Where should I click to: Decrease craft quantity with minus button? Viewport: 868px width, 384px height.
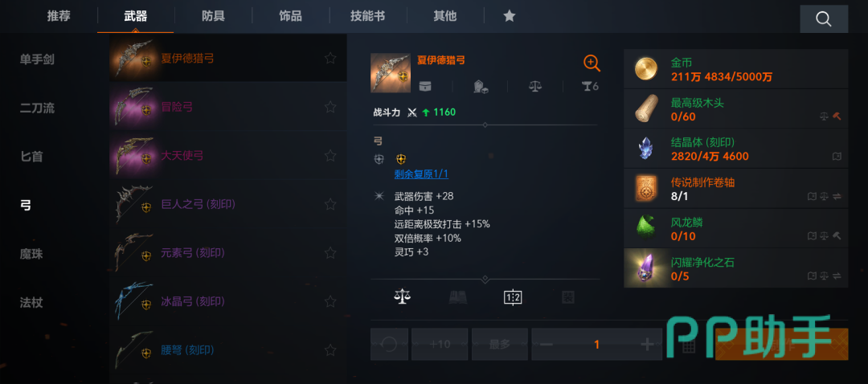[x=546, y=344]
